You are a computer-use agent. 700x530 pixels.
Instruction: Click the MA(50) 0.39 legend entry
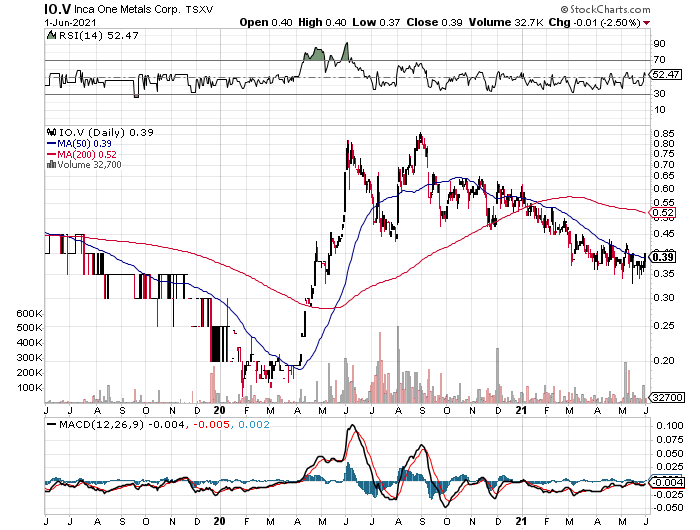(x=84, y=144)
